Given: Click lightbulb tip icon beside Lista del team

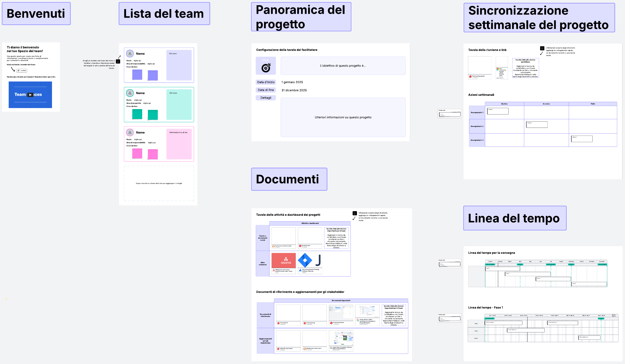Looking at the screenshot, I should 118,61.
